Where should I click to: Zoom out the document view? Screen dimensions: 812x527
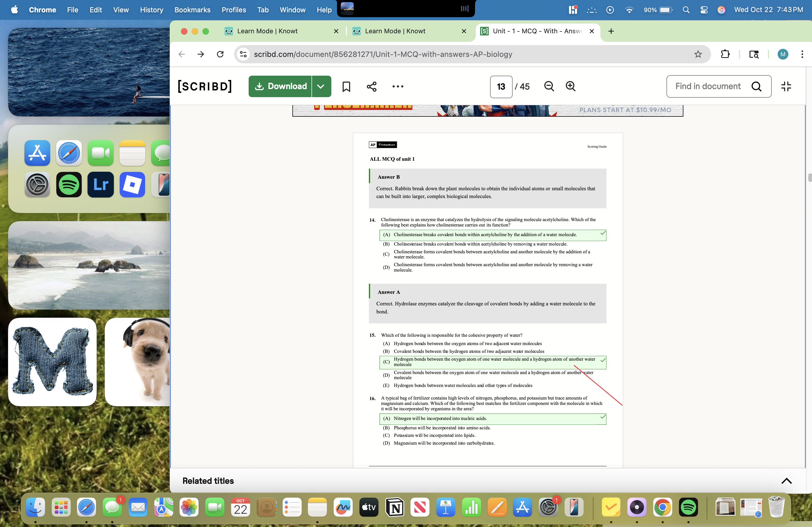click(549, 86)
